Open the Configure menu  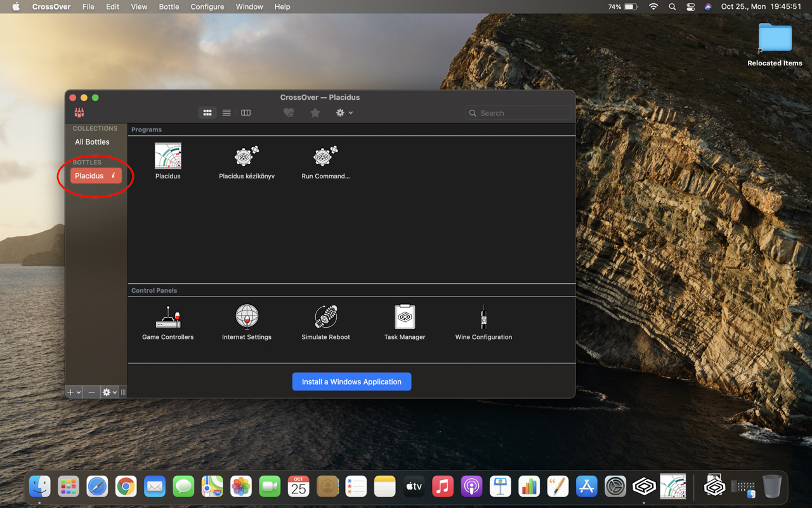(207, 7)
